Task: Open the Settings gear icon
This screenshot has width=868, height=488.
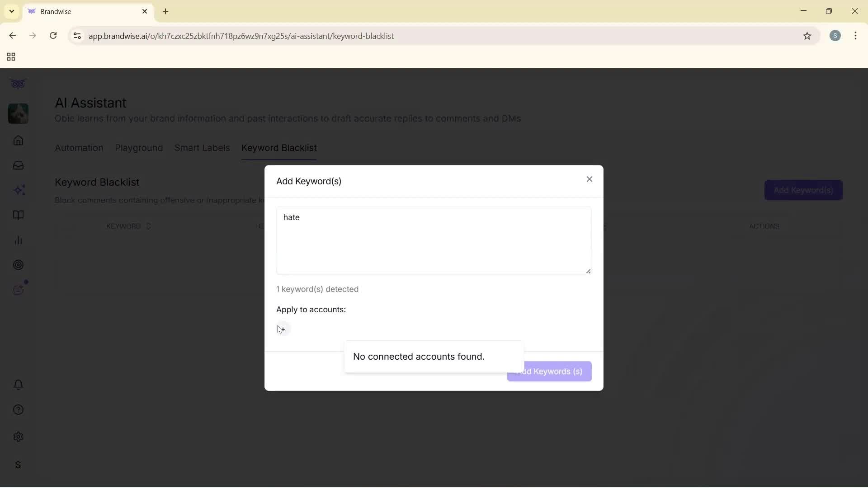Action: (18, 436)
